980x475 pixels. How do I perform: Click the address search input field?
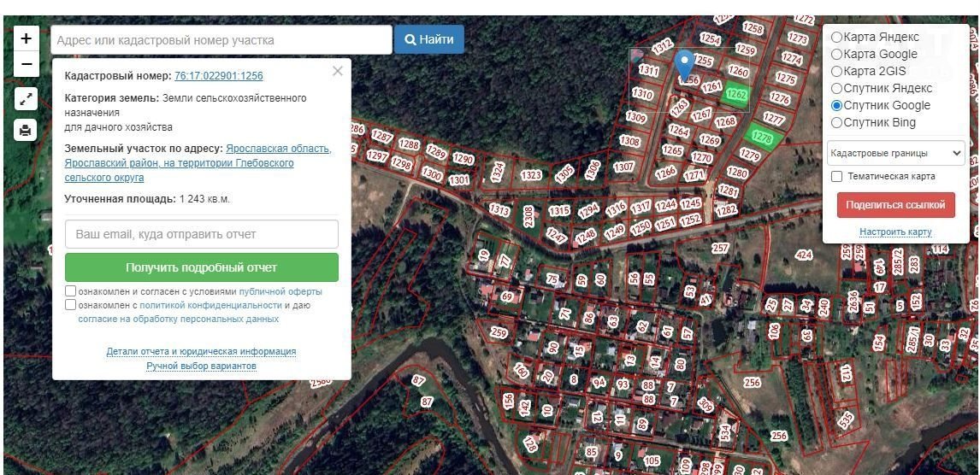[221, 40]
